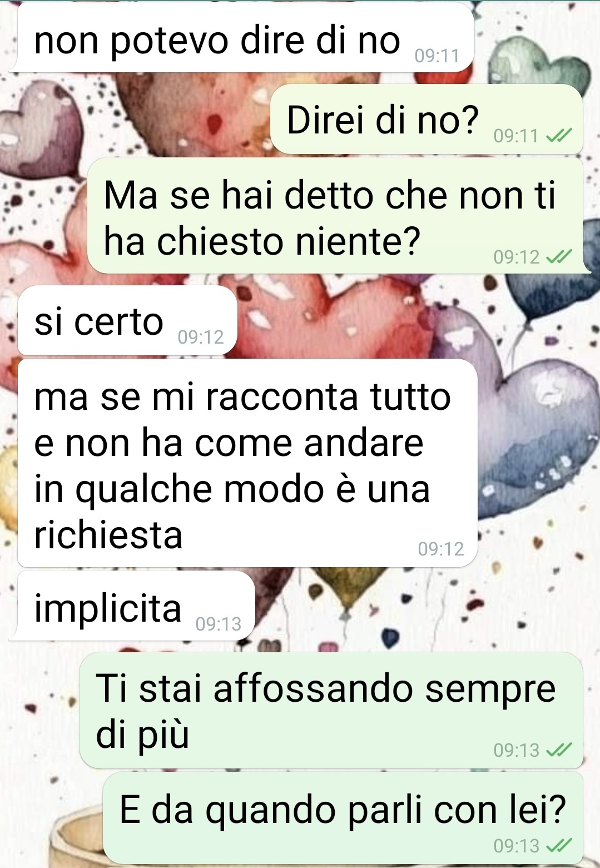600x868 pixels.
Task: Tap the double checkmarks on 'ha chiesto niente?' message
Action: [558, 256]
